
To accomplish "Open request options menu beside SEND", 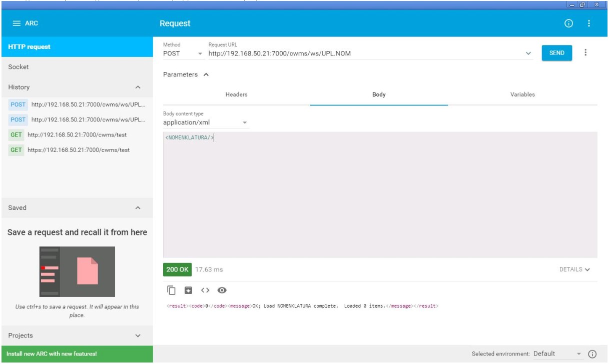I will click(x=586, y=53).
